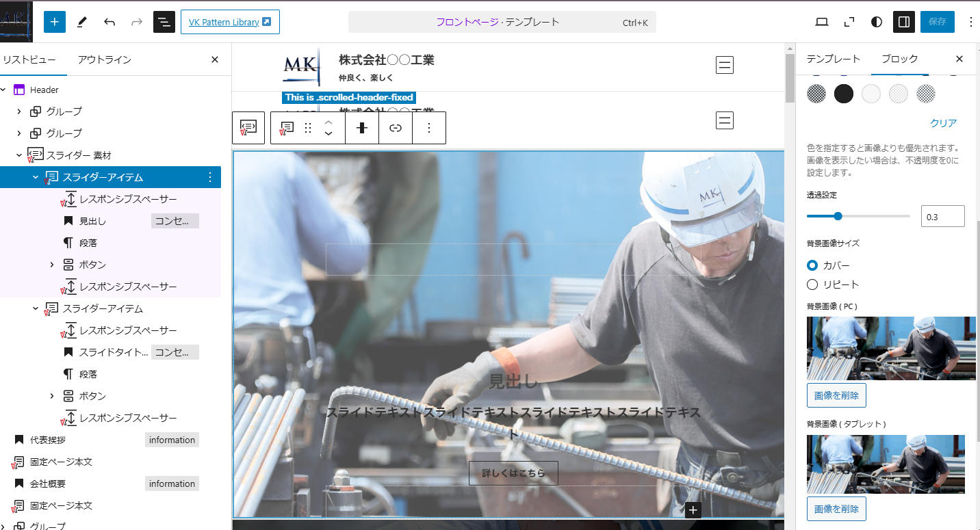This screenshot has width=980, height=530.
Task: Select parent slider block toolbar icon
Action: (x=248, y=128)
